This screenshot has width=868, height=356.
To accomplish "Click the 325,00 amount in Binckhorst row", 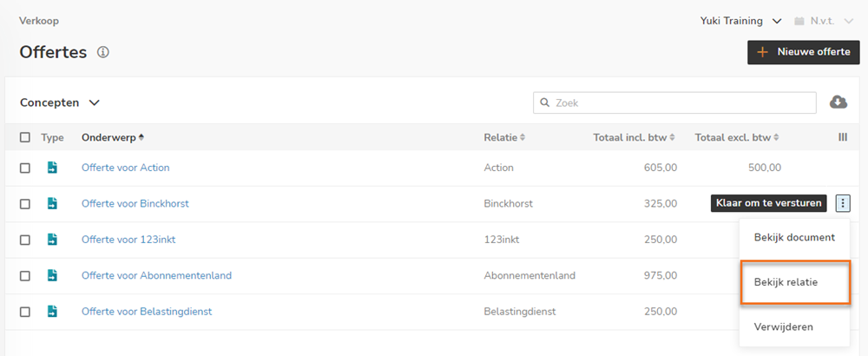I will coord(661,203).
